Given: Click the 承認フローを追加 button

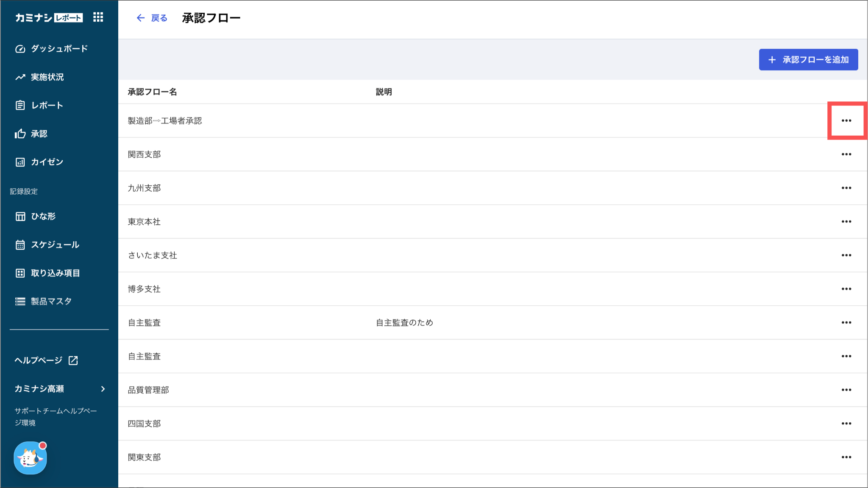Looking at the screenshot, I should click(808, 60).
